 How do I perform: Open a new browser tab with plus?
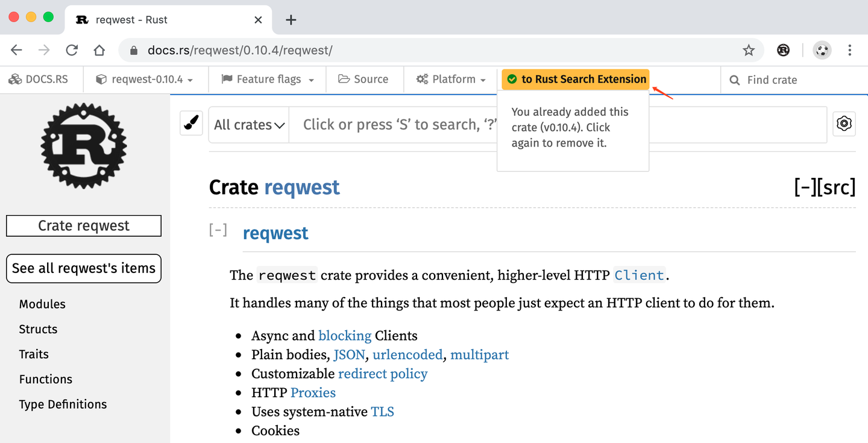291,20
